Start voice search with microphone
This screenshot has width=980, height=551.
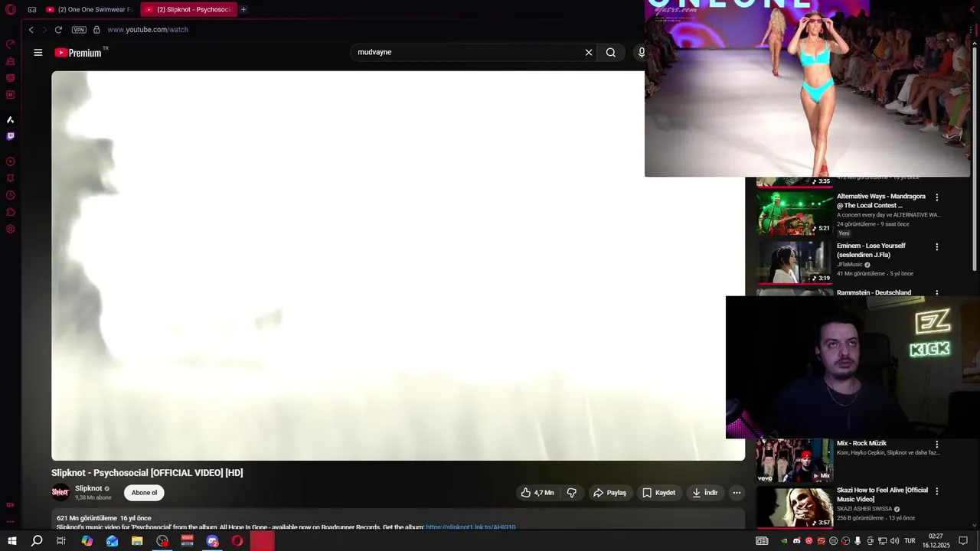click(x=642, y=53)
